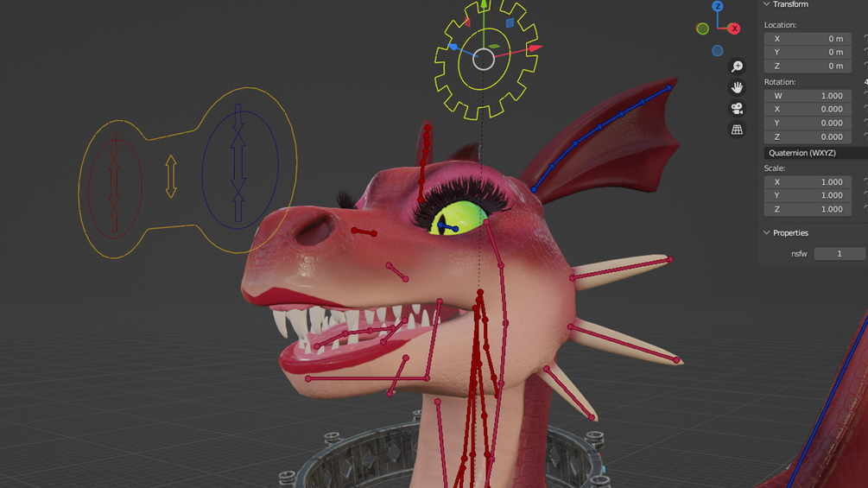The width and height of the screenshot is (868, 488).
Task: Click the Location Z field
Action: tap(808, 66)
